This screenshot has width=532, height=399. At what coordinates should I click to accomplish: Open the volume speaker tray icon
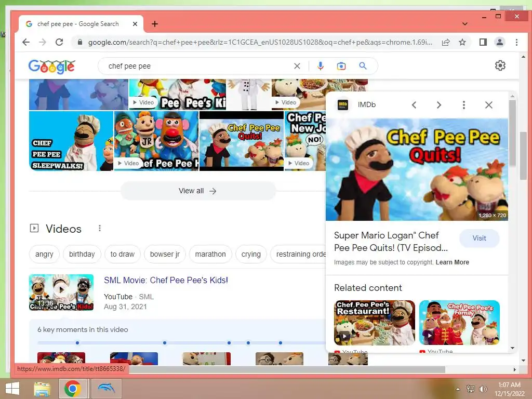pyautogui.click(x=483, y=389)
